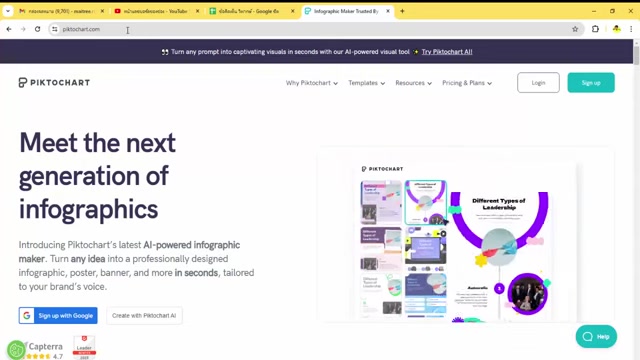This screenshot has height=360, width=640.
Task: Click the page vertical scrollbar thumb
Action: coord(636,55)
